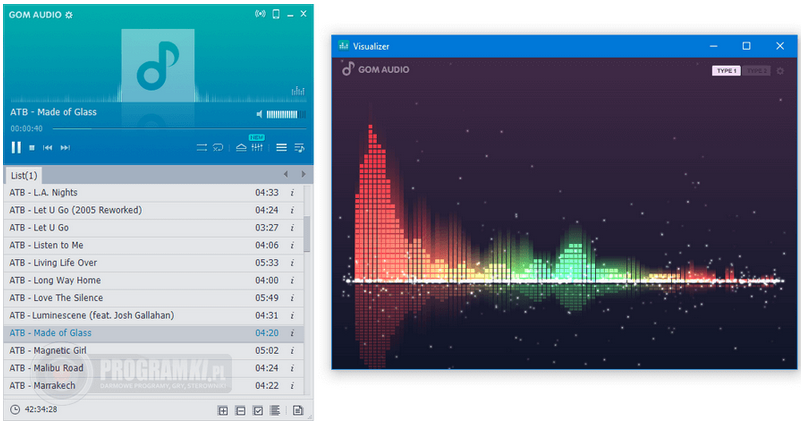The width and height of the screenshot is (801, 426).
Task: Open info icon for ATB - Listen to Me
Action: pyautogui.click(x=292, y=245)
